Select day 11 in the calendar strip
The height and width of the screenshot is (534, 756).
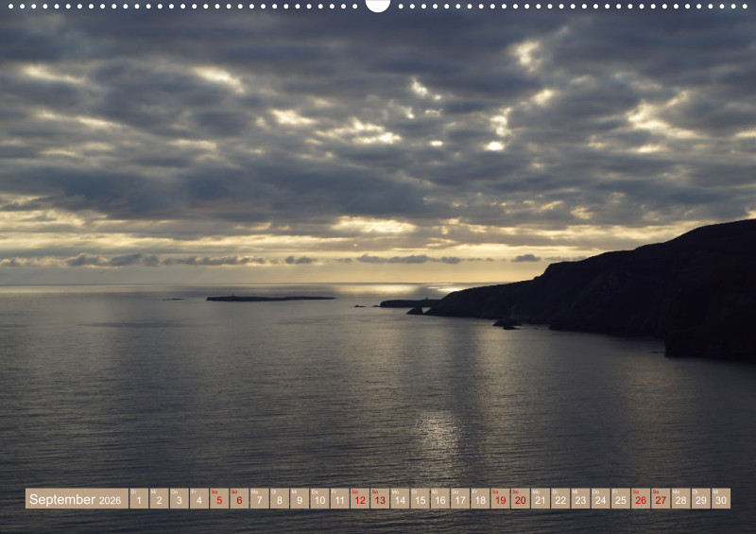(x=340, y=498)
